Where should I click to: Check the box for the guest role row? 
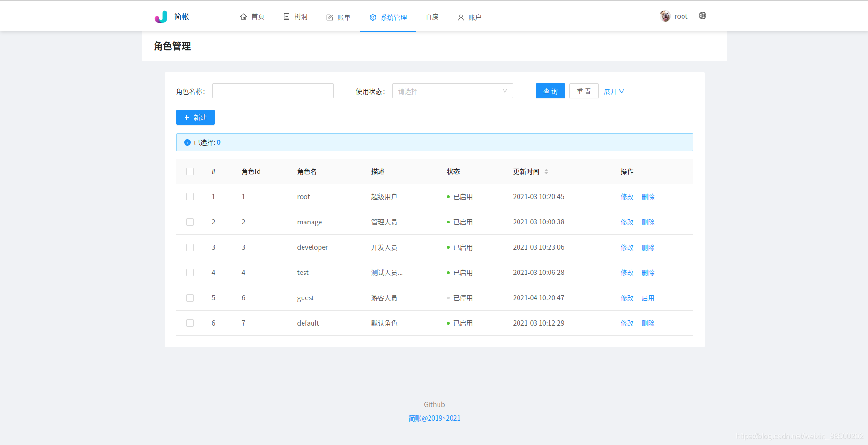(190, 298)
